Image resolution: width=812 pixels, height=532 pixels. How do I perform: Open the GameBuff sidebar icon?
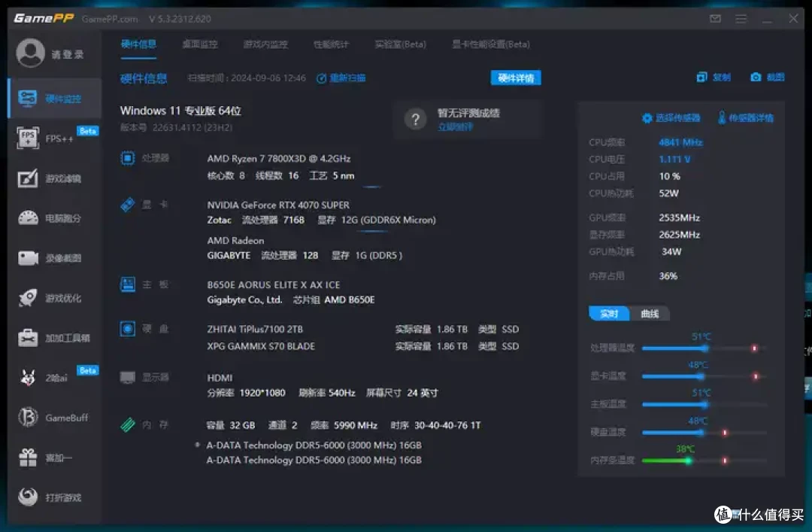point(28,418)
